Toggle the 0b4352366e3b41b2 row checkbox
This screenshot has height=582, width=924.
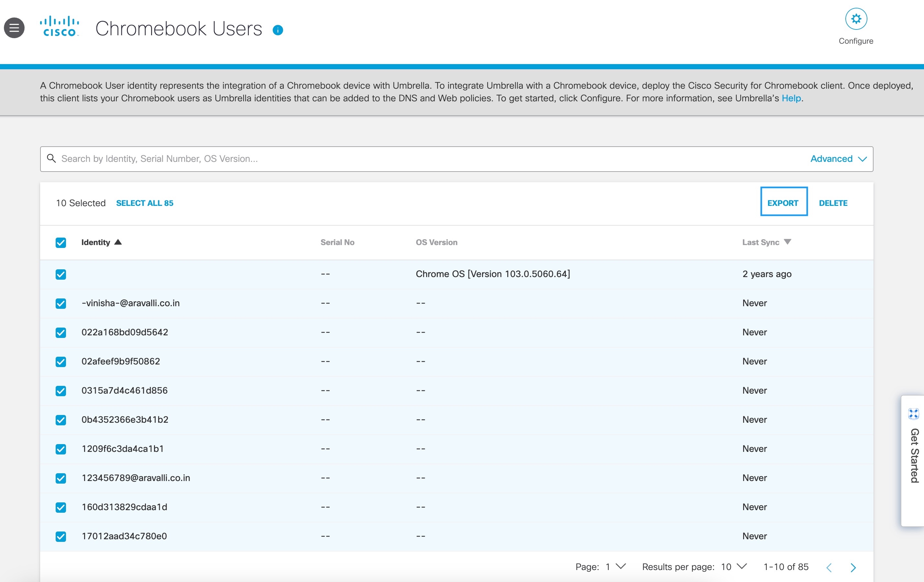pos(60,420)
